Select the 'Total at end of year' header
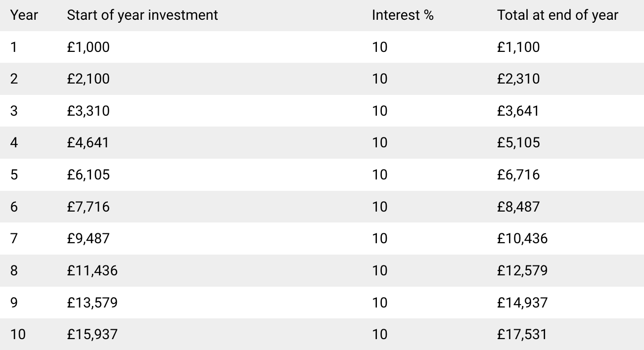The height and width of the screenshot is (350, 644). coord(558,15)
